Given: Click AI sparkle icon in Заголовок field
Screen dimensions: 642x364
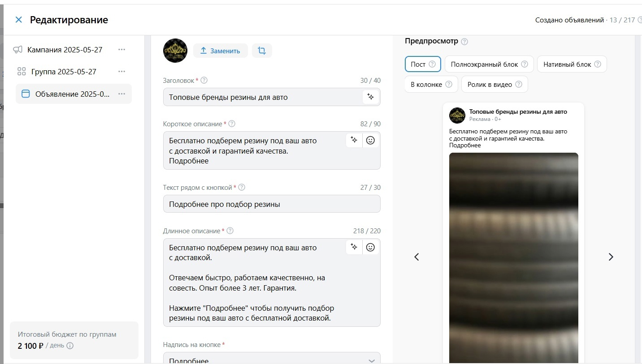Looking at the screenshot, I should (x=370, y=97).
